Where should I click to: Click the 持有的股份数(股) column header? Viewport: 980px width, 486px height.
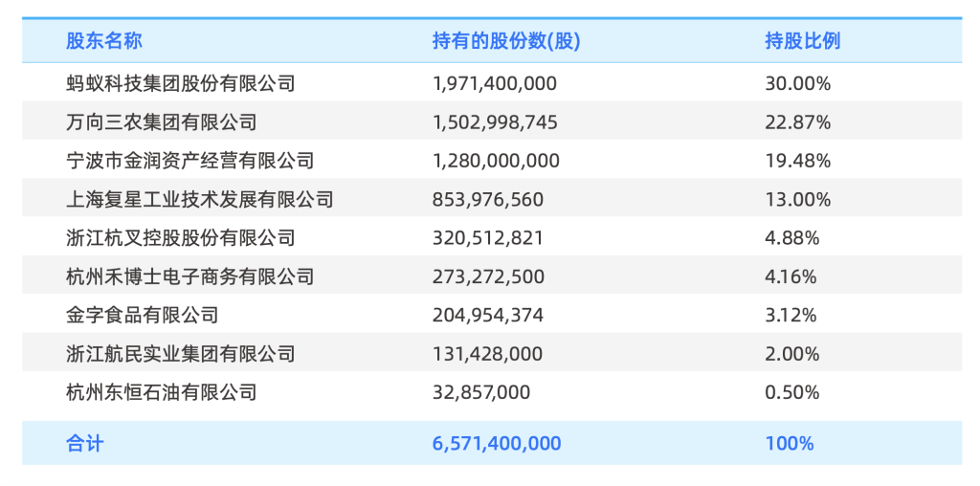pos(506,41)
